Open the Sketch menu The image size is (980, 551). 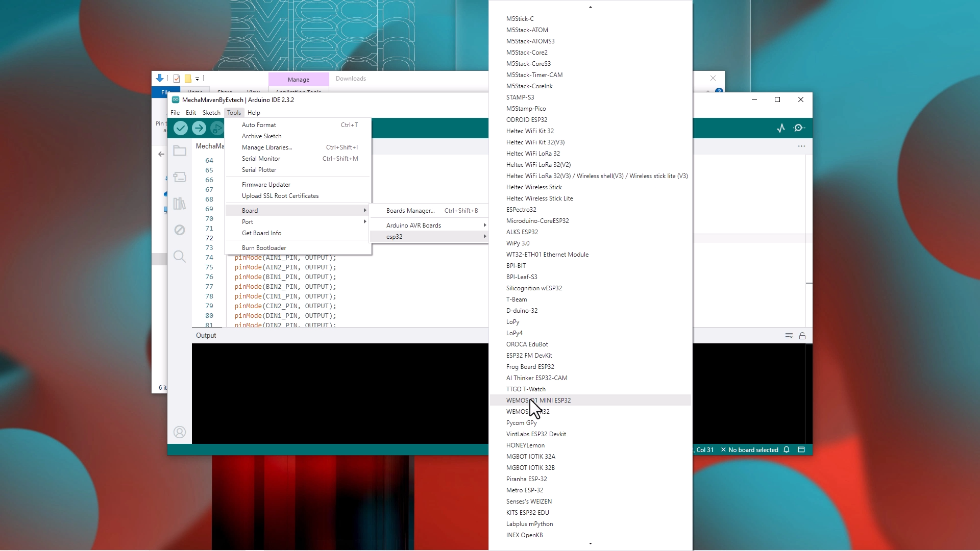point(211,113)
